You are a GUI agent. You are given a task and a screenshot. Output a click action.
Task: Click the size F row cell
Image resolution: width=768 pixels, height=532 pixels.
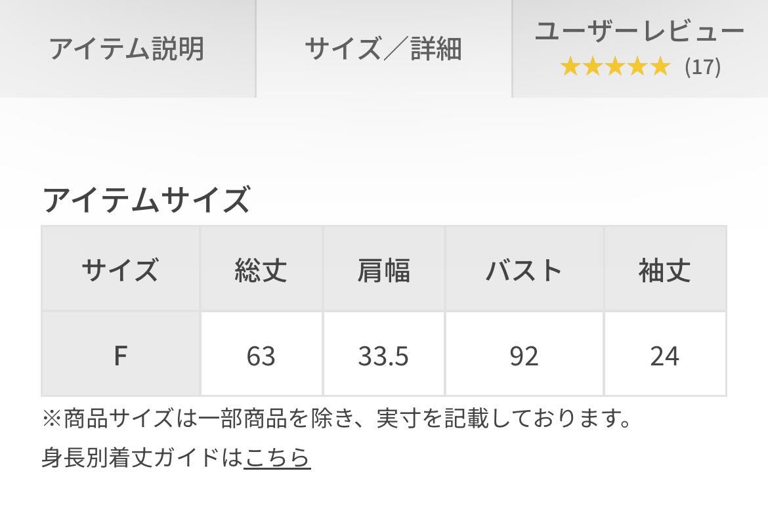point(120,356)
